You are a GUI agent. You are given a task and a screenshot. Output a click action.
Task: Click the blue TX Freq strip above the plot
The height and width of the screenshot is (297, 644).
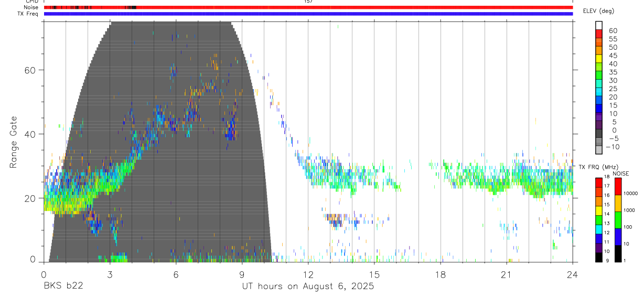(x=308, y=14)
